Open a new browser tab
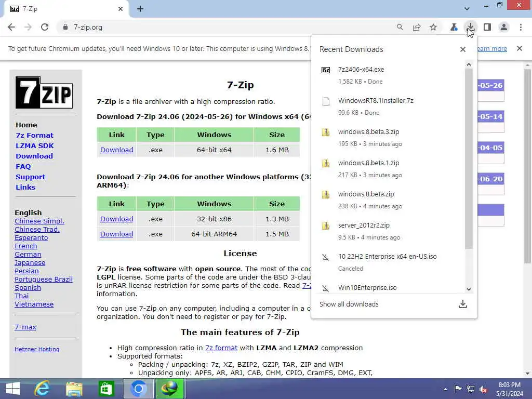 point(140,9)
